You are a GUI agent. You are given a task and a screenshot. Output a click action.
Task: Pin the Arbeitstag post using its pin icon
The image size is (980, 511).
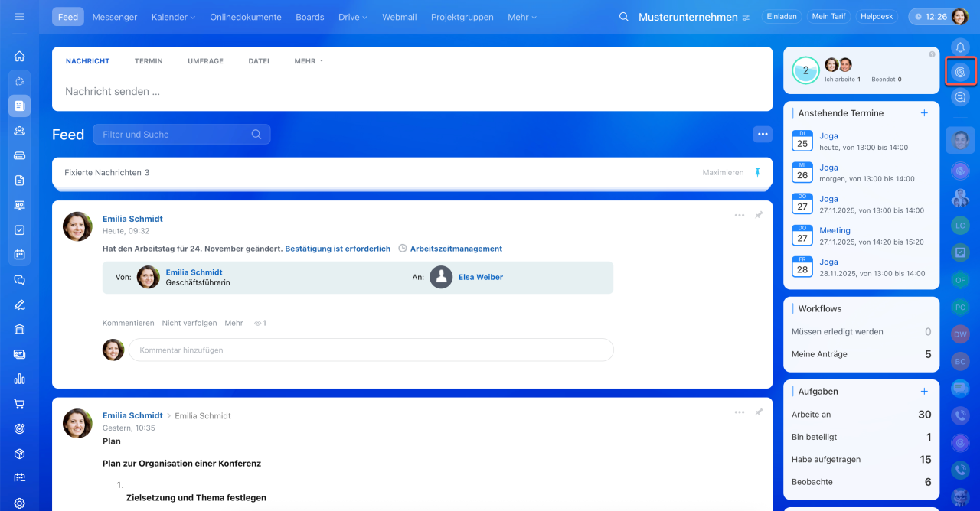tap(759, 216)
